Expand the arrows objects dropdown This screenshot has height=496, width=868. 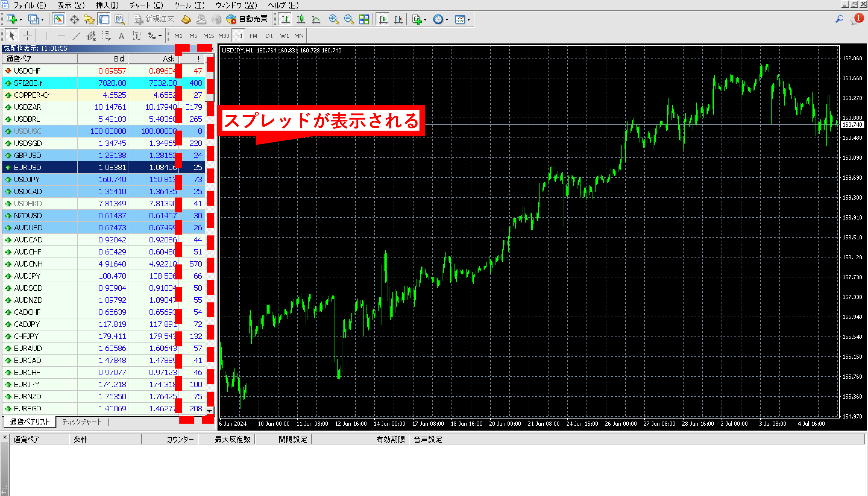click(160, 36)
